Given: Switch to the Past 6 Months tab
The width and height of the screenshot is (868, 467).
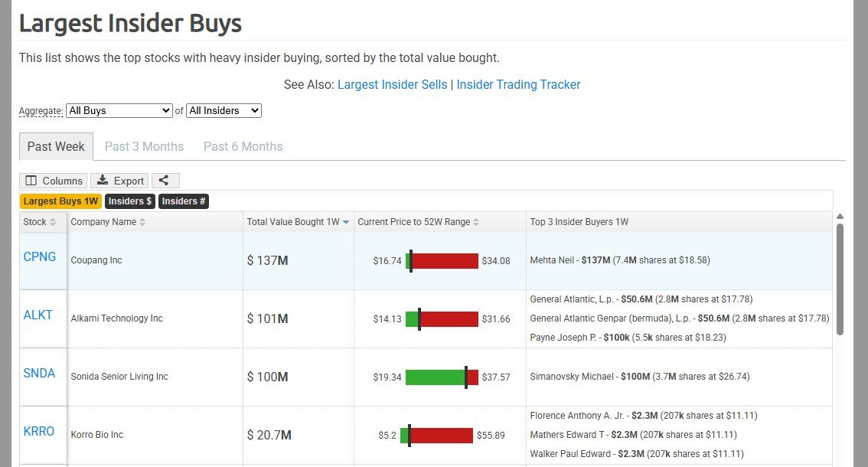Looking at the screenshot, I should (243, 146).
